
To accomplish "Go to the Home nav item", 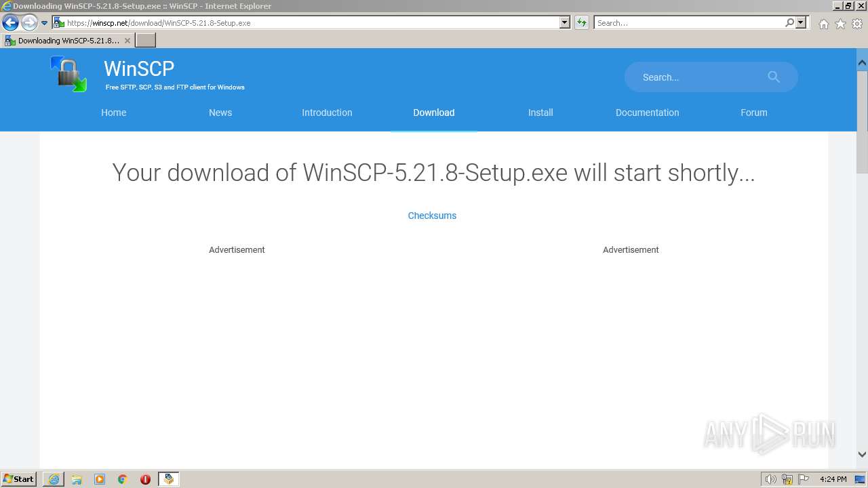I will click(x=114, y=113).
